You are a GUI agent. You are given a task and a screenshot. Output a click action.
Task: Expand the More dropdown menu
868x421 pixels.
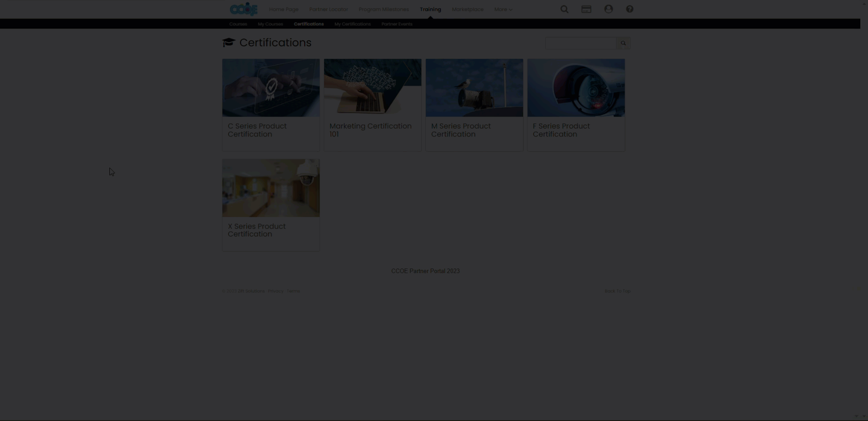(503, 9)
